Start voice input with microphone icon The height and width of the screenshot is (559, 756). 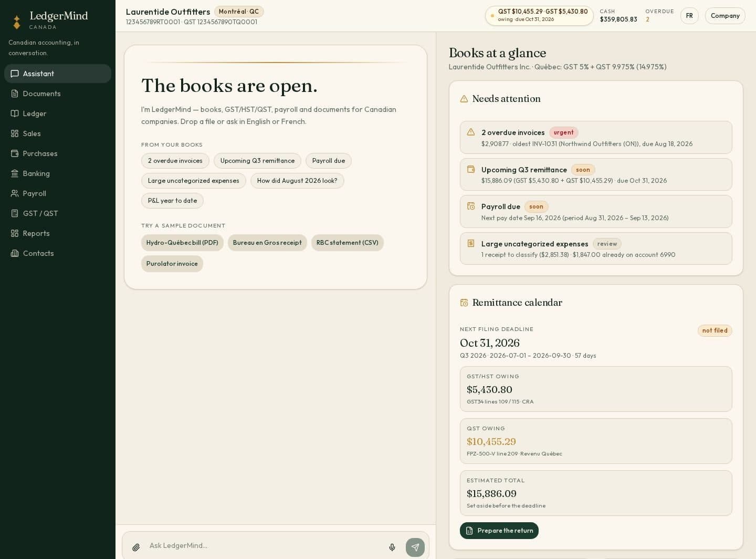(392, 547)
